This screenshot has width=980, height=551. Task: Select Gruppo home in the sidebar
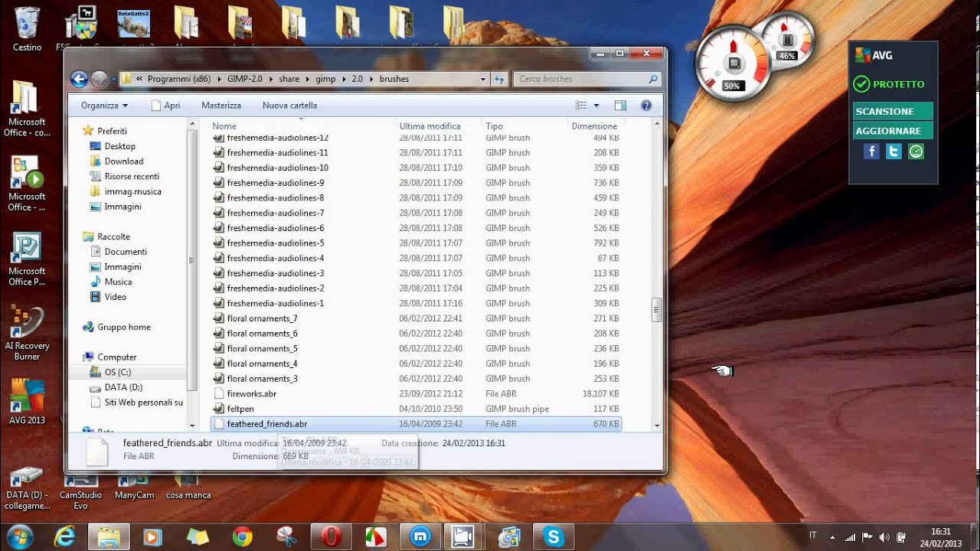(123, 327)
